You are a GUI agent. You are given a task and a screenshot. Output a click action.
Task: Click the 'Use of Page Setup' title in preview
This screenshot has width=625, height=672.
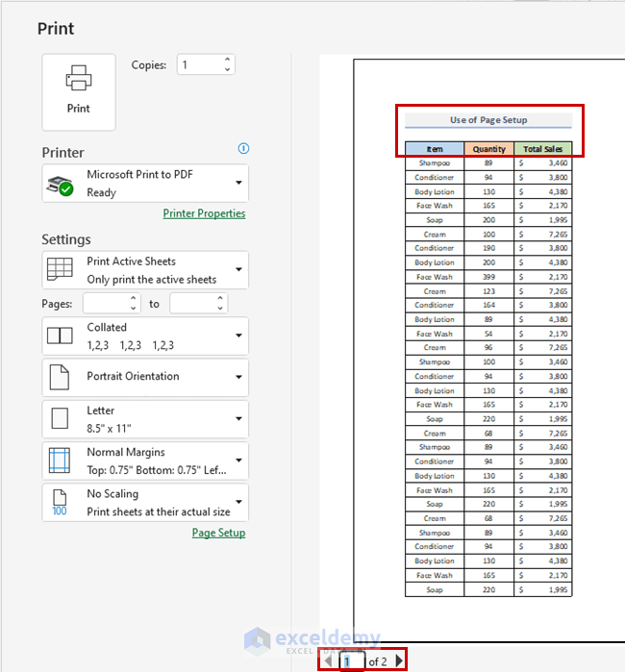(x=488, y=120)
